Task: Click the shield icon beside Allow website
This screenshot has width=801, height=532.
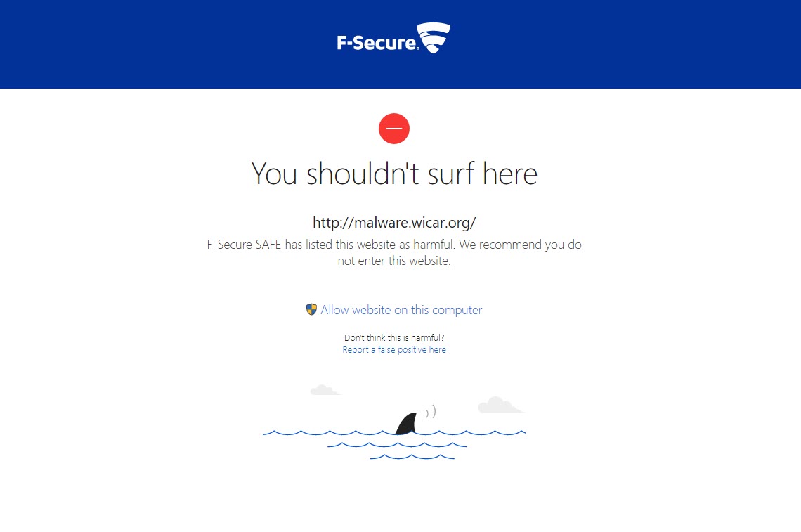Action: [312, 309]
